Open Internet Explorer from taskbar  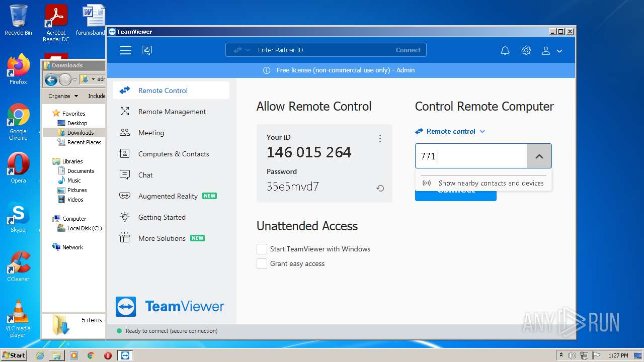40,355
